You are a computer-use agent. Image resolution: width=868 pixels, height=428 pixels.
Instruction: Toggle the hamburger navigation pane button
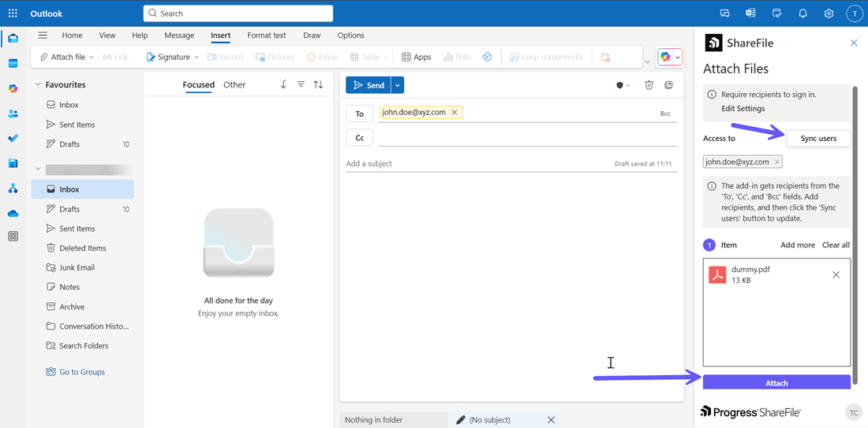pos(43,35)
